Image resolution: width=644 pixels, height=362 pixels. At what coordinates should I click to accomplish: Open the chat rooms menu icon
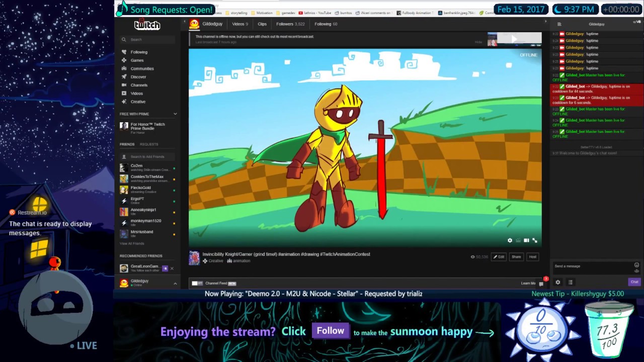point(559,24)
